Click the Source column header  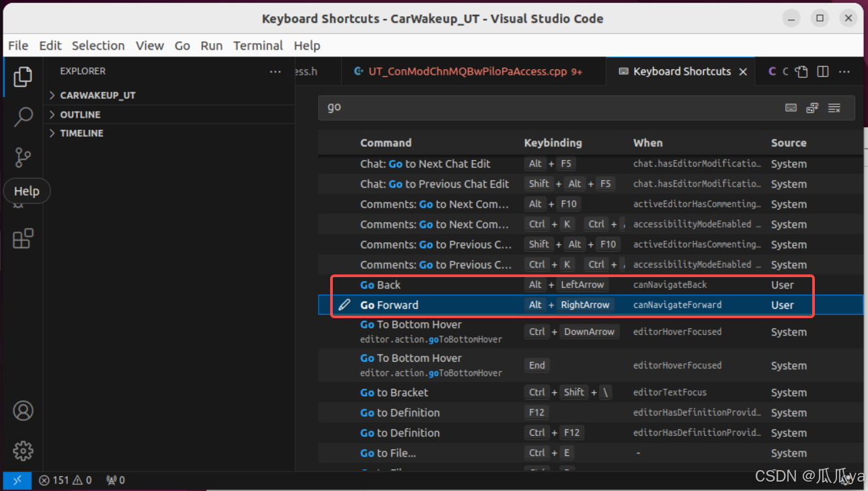click(789, 143)
